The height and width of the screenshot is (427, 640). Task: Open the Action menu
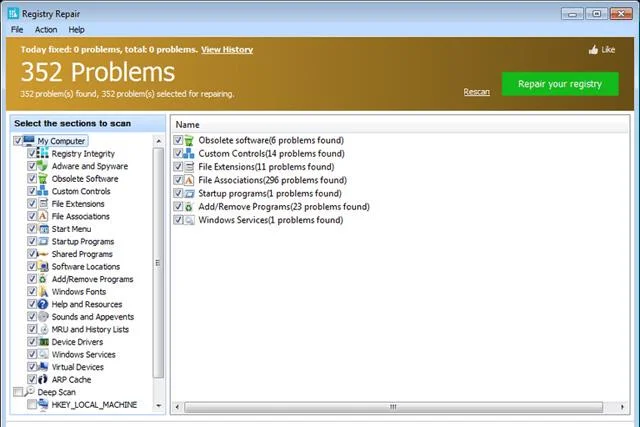pos(46,30)
